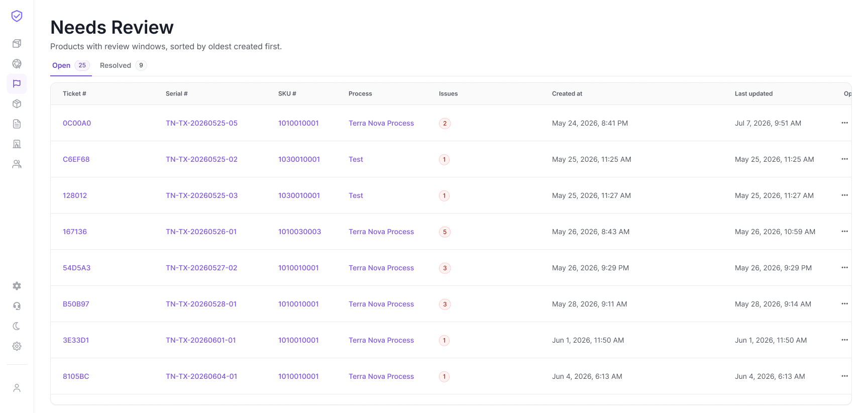The image size is (868, 413).
Task: Open SKU 1030010001 in ticket C6EF68 row
Action: 299,159
